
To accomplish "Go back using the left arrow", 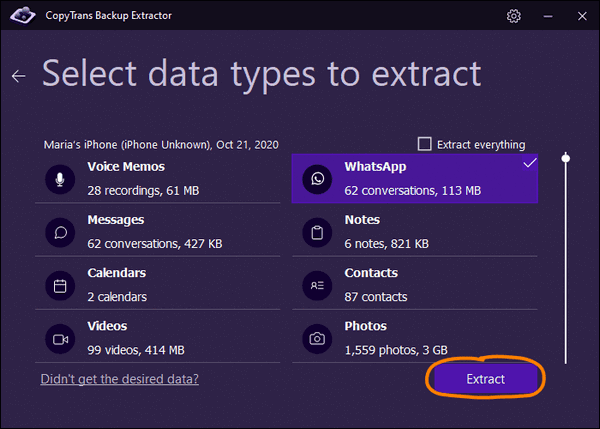I will 18,76.
